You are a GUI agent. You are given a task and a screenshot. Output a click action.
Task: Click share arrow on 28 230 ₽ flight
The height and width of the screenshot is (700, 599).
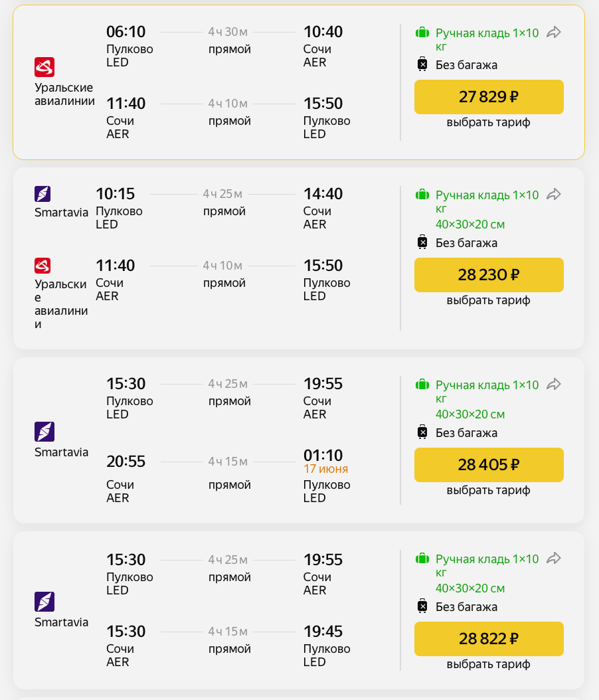tap(554, 195)
